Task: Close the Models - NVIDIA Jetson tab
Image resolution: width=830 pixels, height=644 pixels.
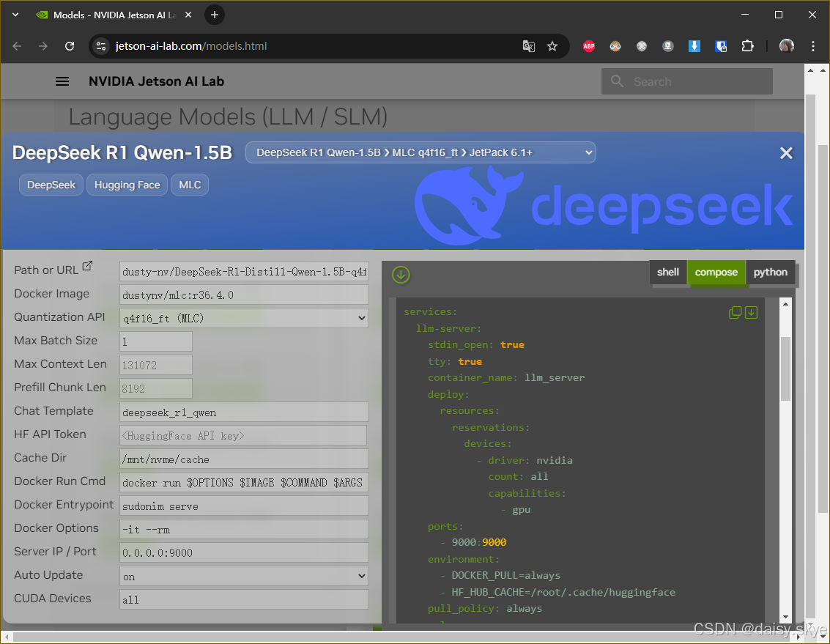Action: [x=188, y=15]
